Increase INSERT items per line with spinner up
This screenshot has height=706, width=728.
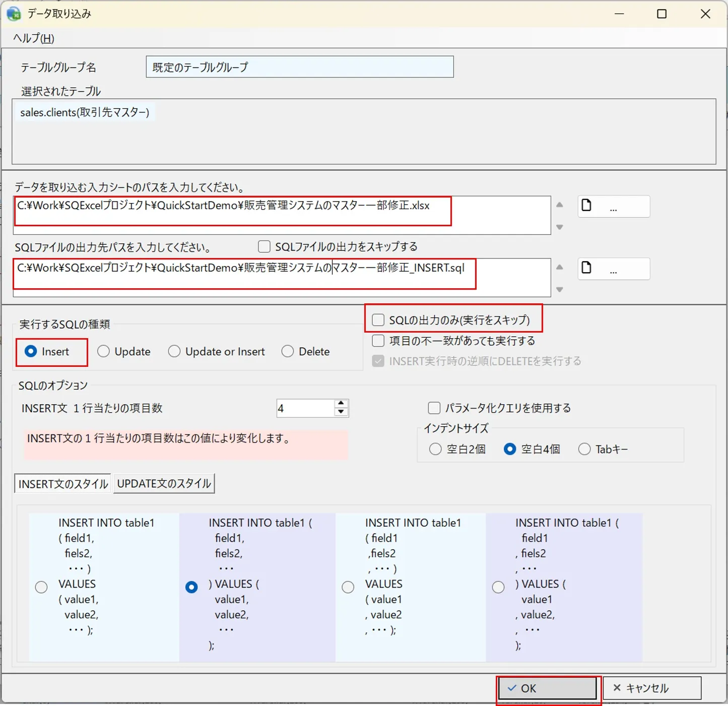point(341,404)
